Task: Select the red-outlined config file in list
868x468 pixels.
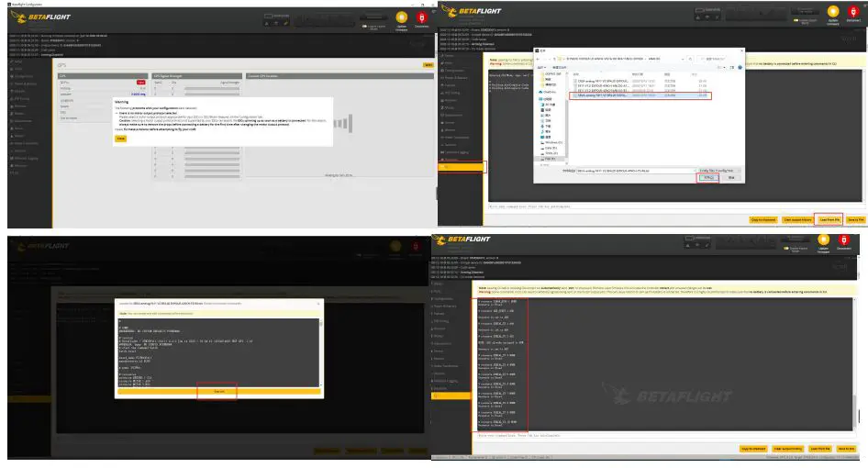Action: click(x=641, y=95)
